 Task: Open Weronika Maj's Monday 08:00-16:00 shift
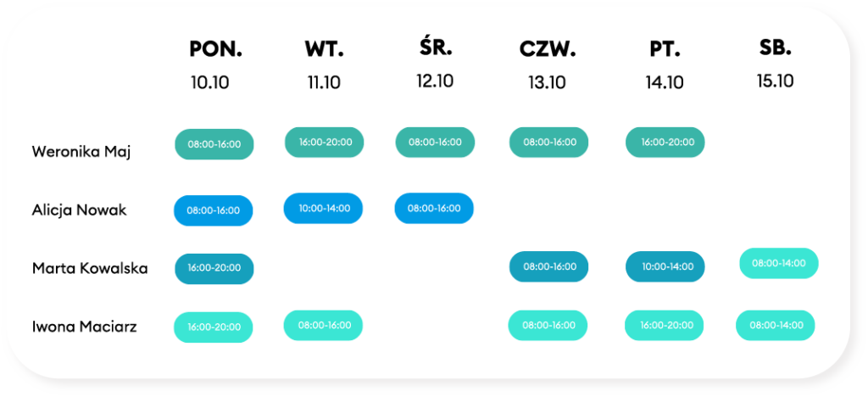tap(214, 144)
